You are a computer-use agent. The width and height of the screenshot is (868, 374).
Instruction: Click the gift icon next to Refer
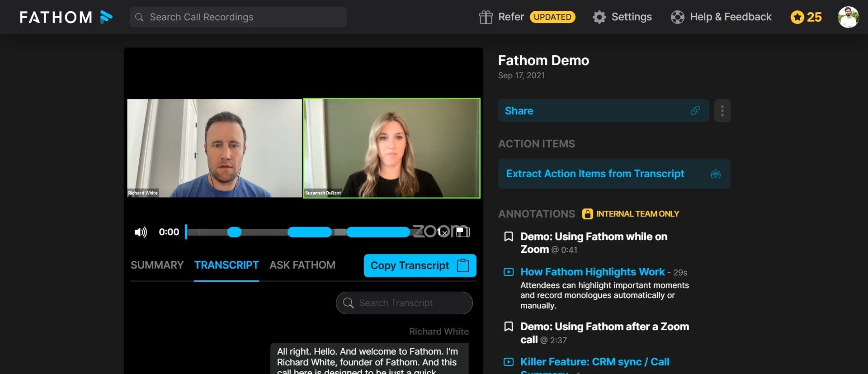click(486, 17)
